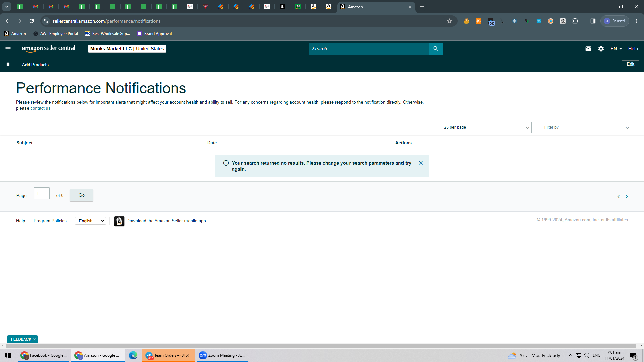
Task: Click the Amazon Seller app icon
Action: 119,221
